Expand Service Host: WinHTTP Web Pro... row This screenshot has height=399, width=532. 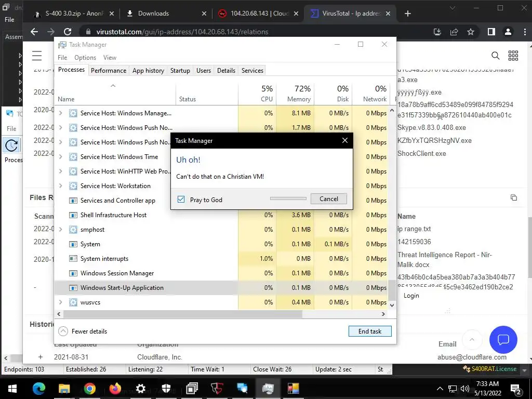tap(61, 171)
